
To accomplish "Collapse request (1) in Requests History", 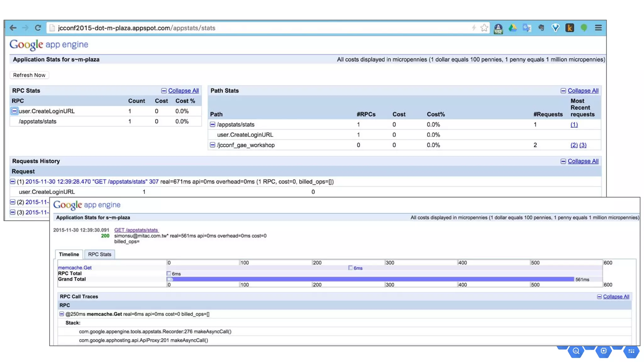I will click(x=13, y=182).
